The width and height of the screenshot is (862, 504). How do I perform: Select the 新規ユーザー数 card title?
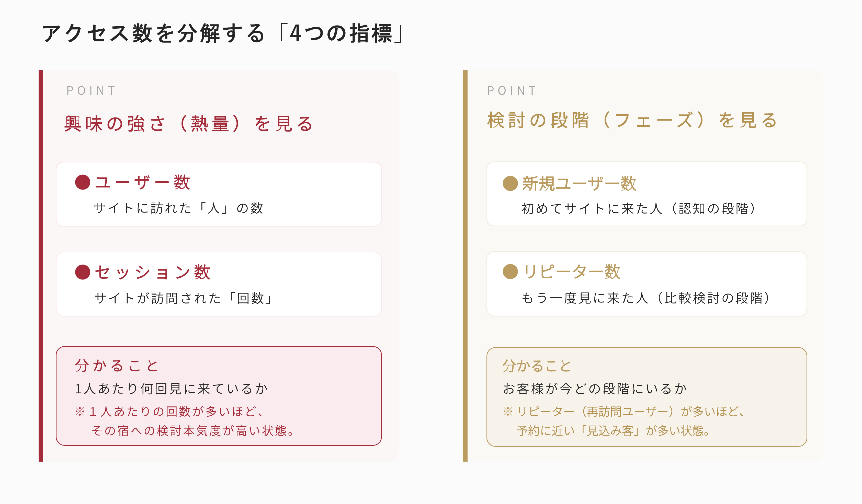click(579, 184)
